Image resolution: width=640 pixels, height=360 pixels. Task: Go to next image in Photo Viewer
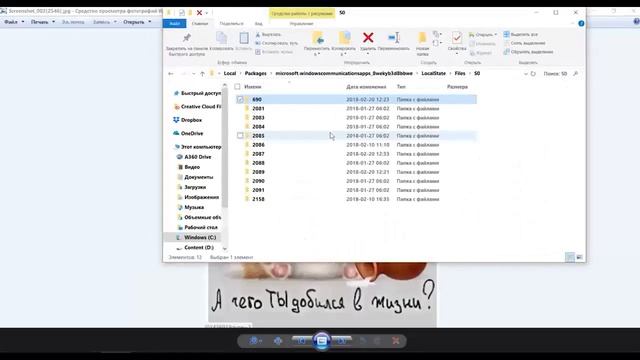[x=342, y=340]
